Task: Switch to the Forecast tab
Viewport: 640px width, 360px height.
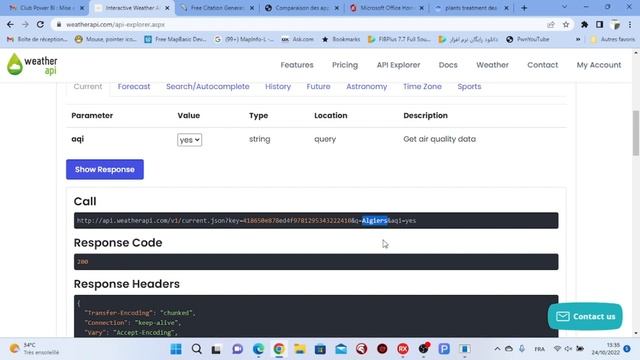Action: [134, 87]
